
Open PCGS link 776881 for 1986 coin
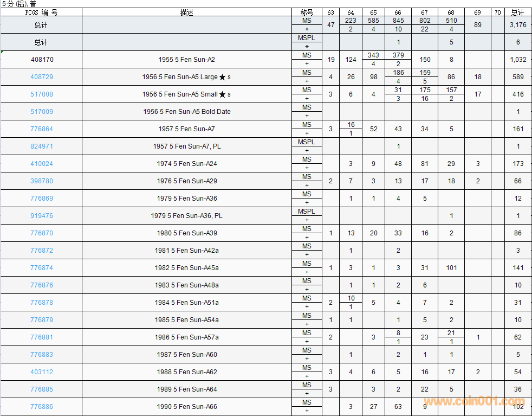(x=42, y=337)
